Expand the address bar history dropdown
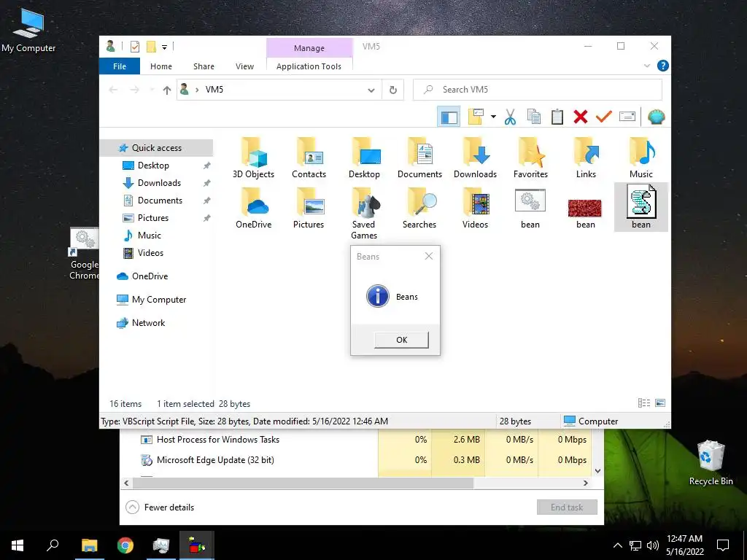The image size is (747, 560). 371,90
